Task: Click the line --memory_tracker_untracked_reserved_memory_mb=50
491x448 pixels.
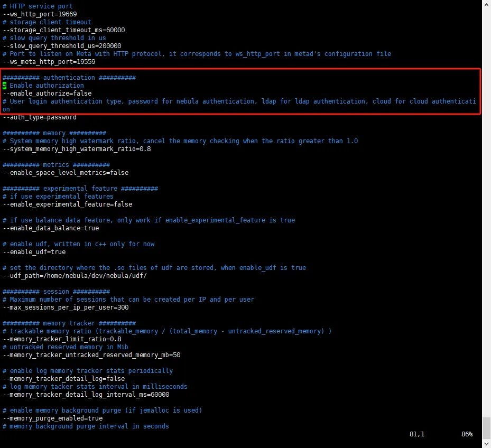Action: click(92, 354)
